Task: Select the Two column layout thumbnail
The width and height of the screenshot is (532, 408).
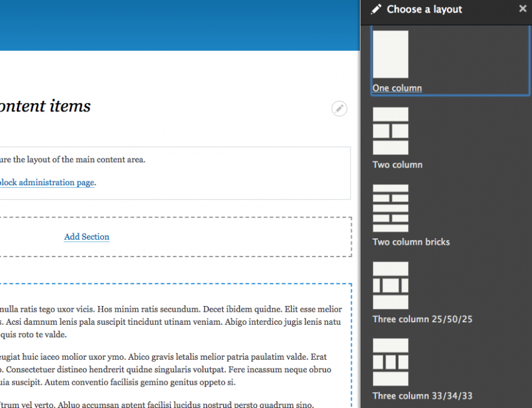Action: [x=391, y=131]
